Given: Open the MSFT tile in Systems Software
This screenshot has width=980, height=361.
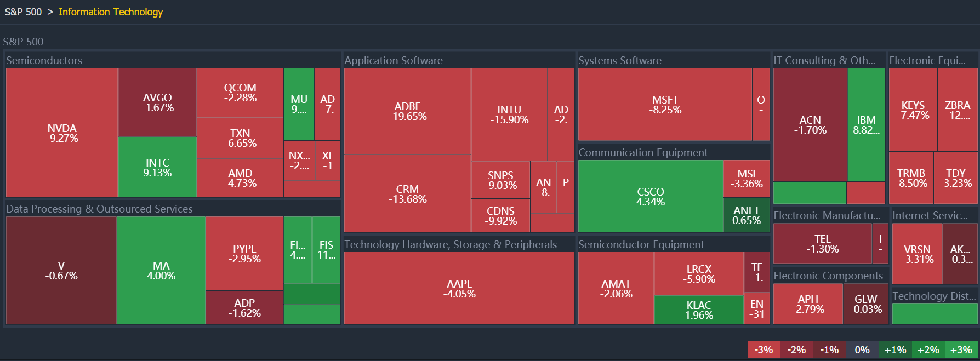Looking at the screenshot, I should tap(665, 104).
